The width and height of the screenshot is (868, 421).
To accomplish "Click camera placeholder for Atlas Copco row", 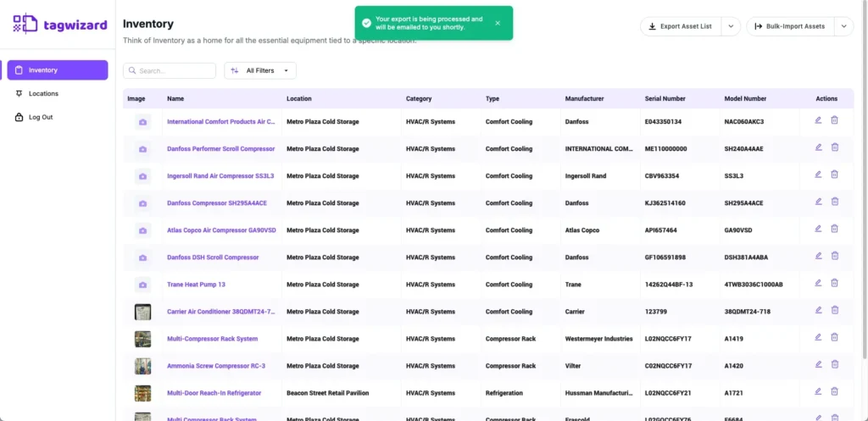I will [142, 230].
